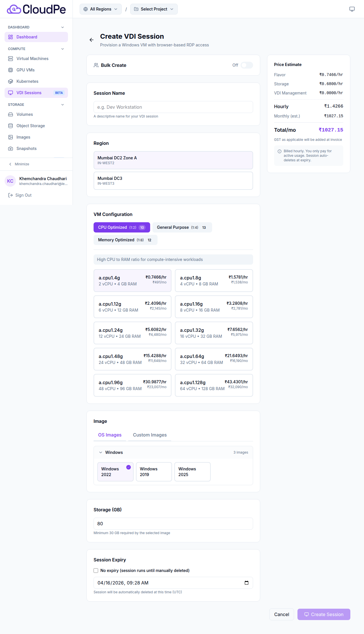
Task: Select the a.cpu1.32g flavor card
Action: pyautogui.click(x=214, y=333)
